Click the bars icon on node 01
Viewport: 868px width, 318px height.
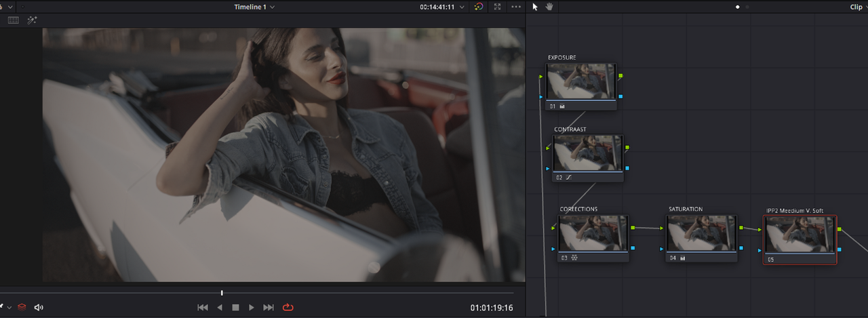[562, 106]
